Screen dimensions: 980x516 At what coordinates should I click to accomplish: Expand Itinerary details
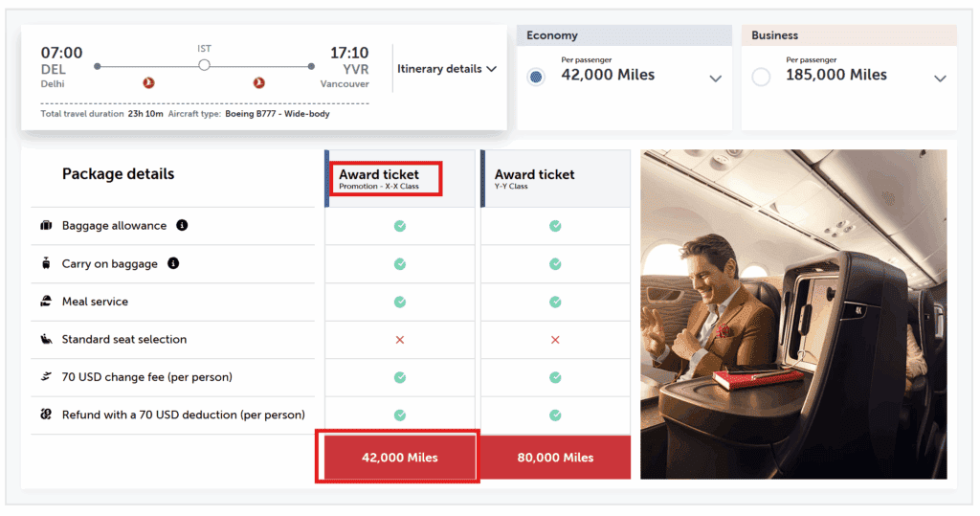(x=446, y=69)
